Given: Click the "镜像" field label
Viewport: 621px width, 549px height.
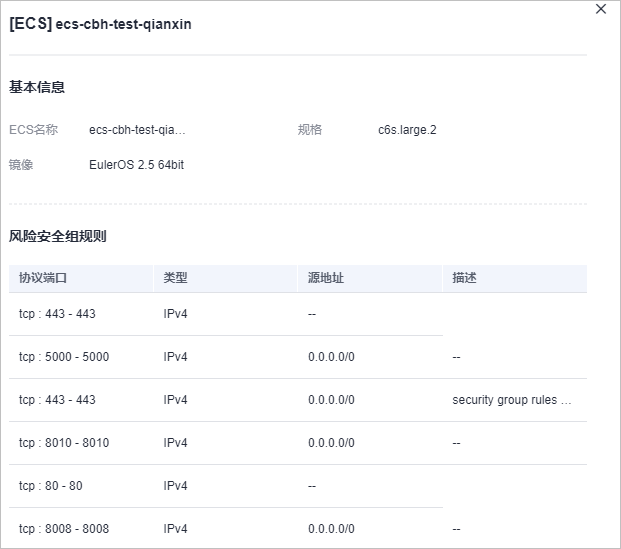Looking at the screenshot, I should tap(21, 165).
